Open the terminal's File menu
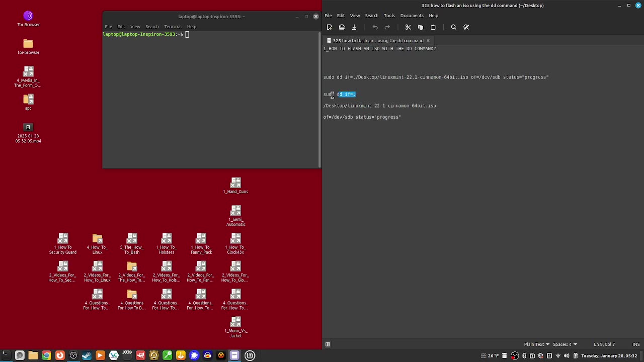Image resolution: width=644 pixels, height=362 pixels. (108, 27)
